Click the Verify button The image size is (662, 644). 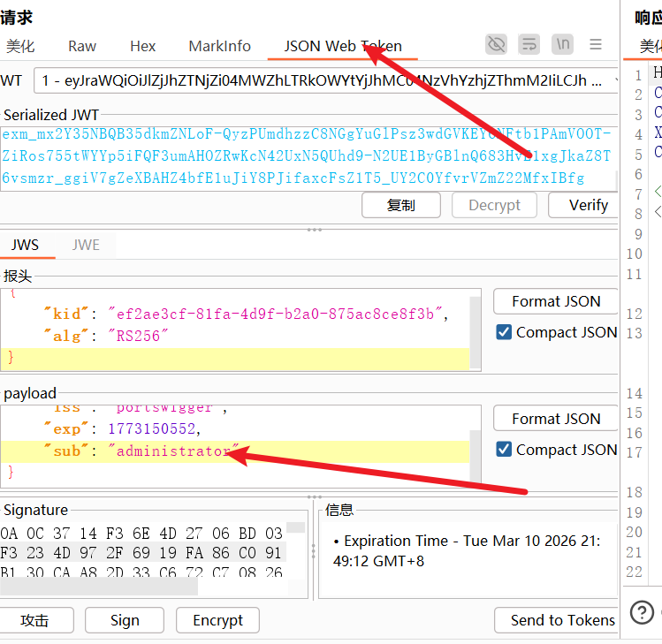pyautogui.click(x=588, y=205)
